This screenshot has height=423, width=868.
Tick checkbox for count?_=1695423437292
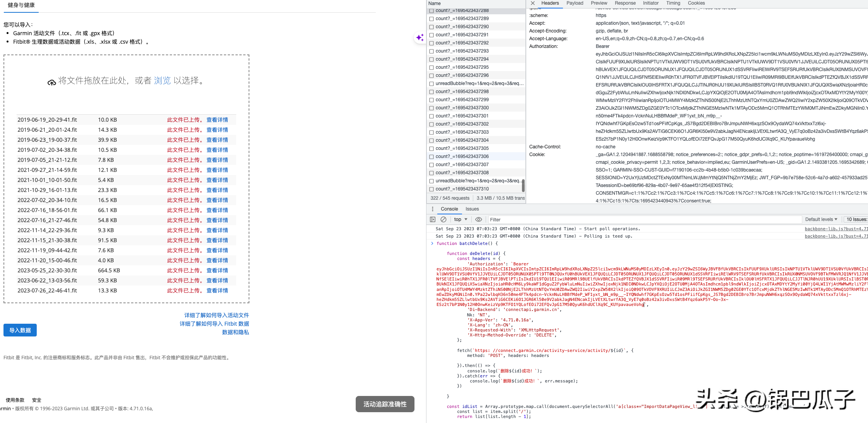coord(431,43)
